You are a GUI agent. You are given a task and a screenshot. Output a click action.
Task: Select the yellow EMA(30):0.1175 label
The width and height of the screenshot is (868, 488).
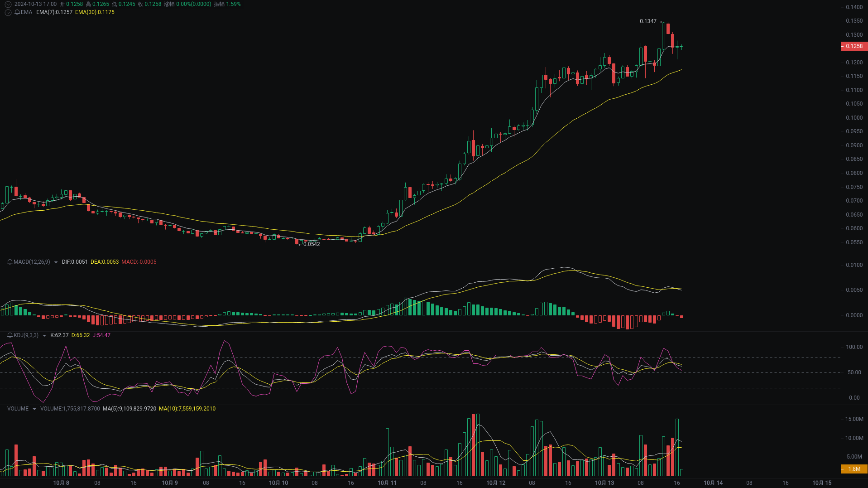tap(95, 13)
